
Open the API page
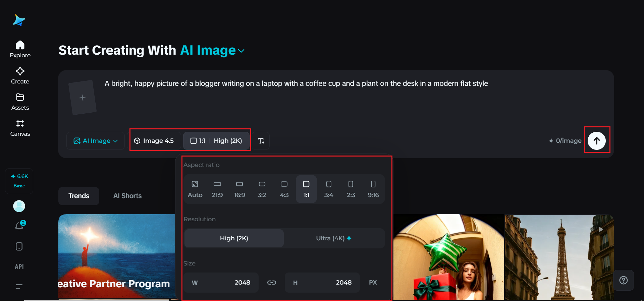19,266
